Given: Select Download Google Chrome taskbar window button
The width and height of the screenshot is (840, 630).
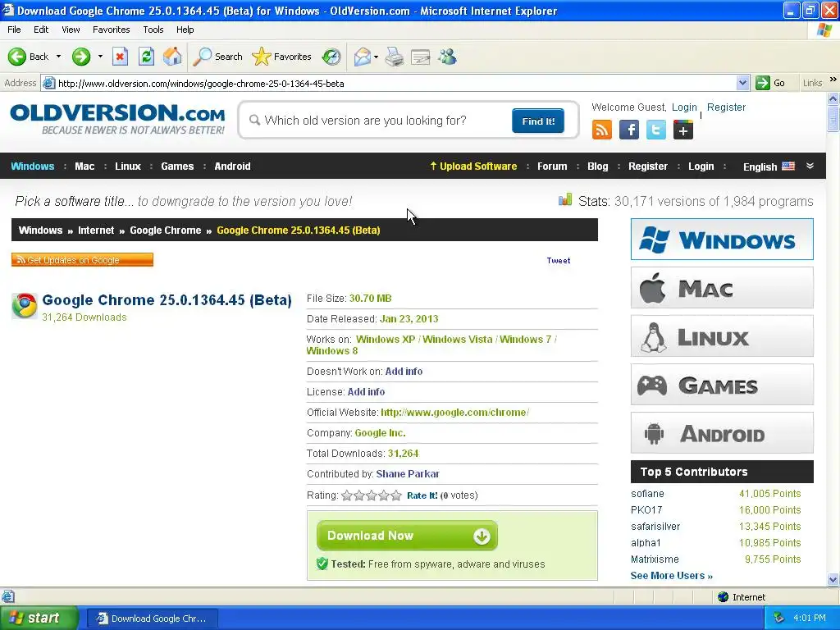Looking at the screenshot, I should pyautogui.click(x=152, y=619).
